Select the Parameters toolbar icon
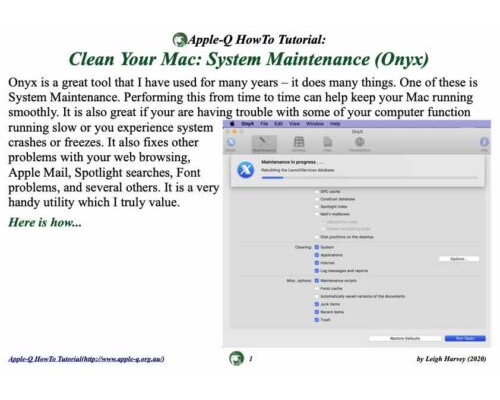500x400 pixels. coord(359,144)
